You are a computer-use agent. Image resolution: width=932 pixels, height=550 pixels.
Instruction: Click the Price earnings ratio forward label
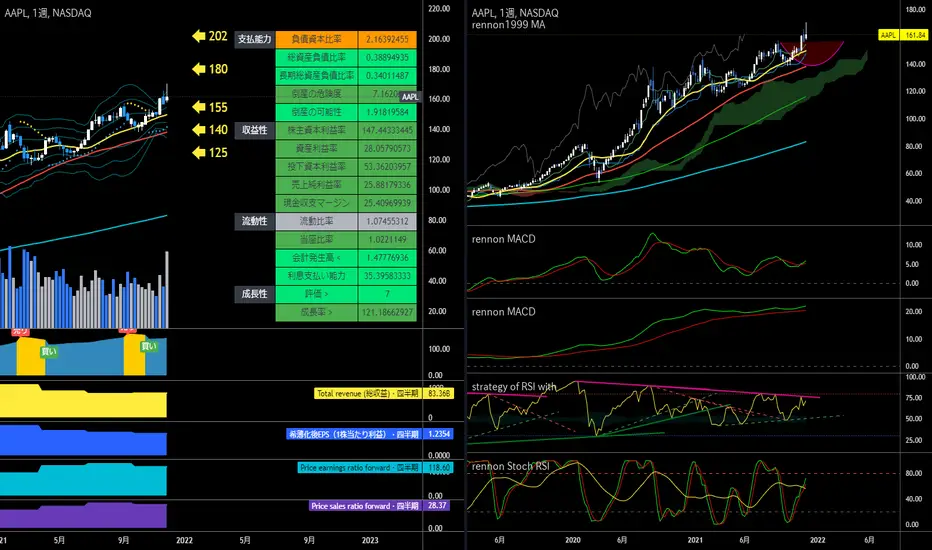pyautogui.click(x=359, y=468)
